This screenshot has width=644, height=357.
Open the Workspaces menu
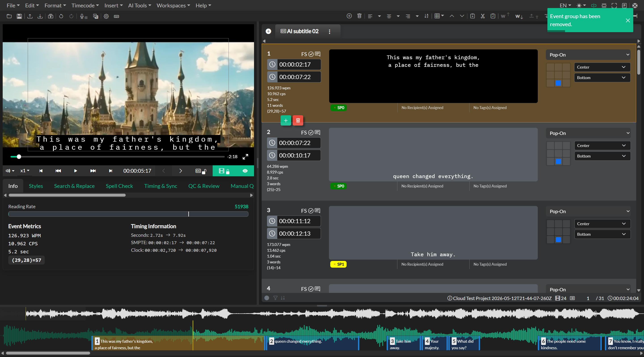coord(173,6)
